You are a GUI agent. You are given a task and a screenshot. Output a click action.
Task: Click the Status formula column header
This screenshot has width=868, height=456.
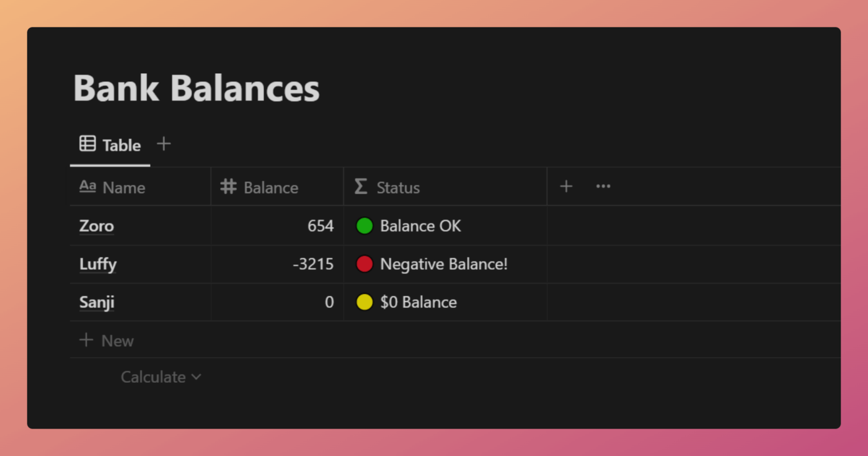[x=397, y=187]
